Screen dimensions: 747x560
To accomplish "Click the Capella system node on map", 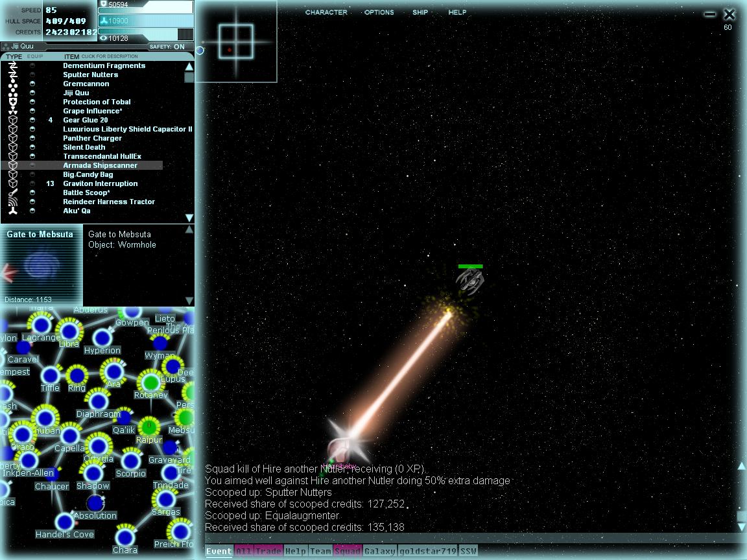I will pyautogui.click(x=69, y=435).
